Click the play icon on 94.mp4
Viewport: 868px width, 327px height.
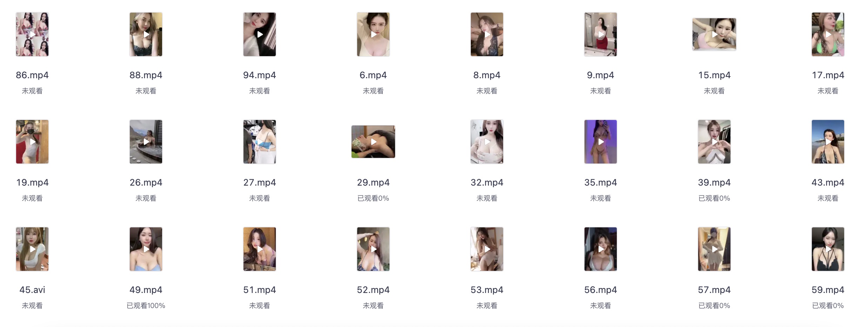(260, 34)
